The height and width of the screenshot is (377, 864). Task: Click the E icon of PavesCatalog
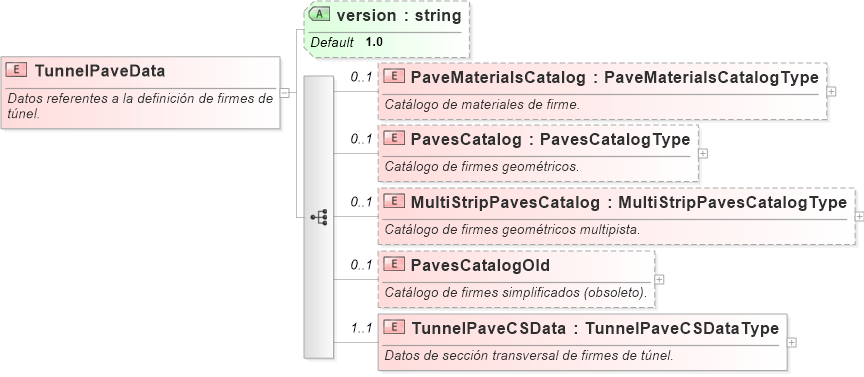click(394, 139)
